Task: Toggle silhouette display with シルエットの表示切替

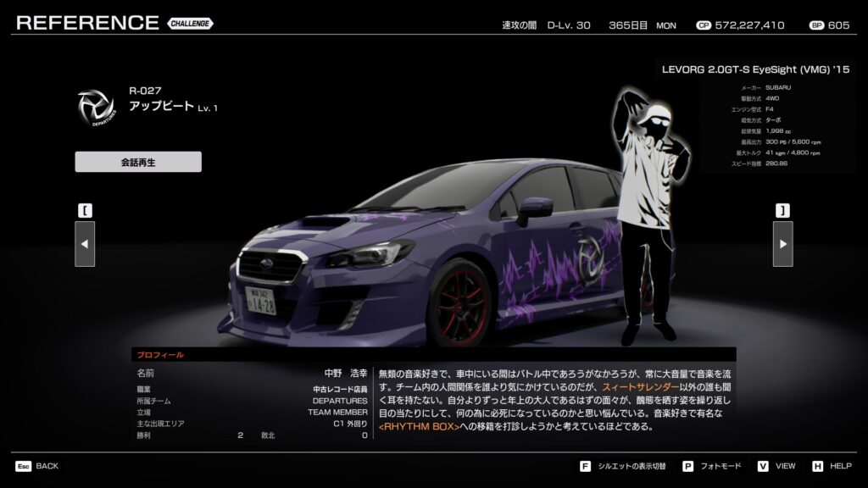Action: click(632, 466)
